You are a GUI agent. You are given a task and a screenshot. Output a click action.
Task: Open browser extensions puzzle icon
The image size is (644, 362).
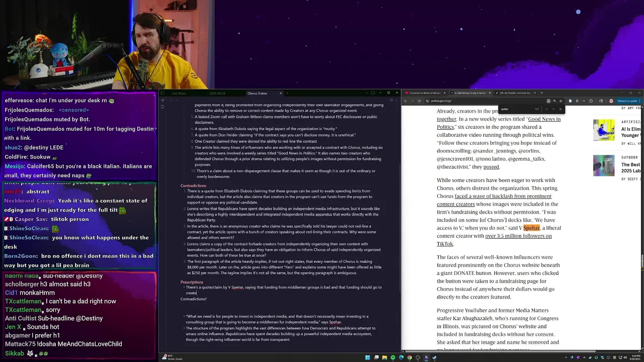[x=591, y=101]
